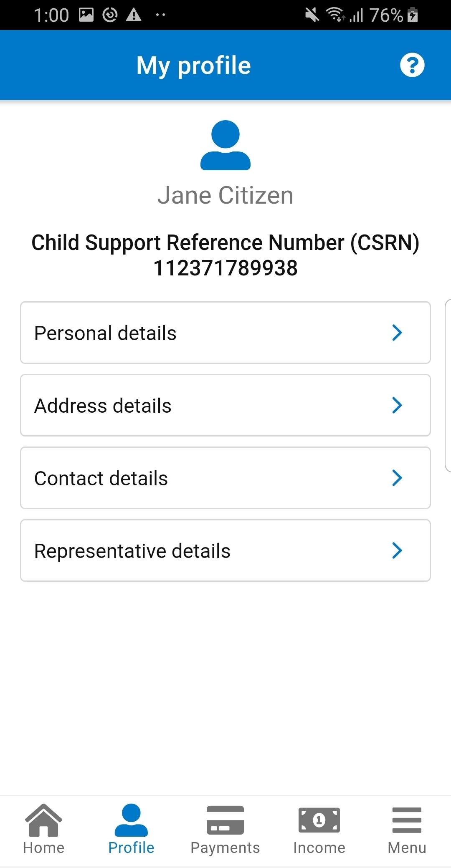The width and height of the screenshot is (451, 868).
Task: Tap the Home house icon
Action: [x=44, y=820]
